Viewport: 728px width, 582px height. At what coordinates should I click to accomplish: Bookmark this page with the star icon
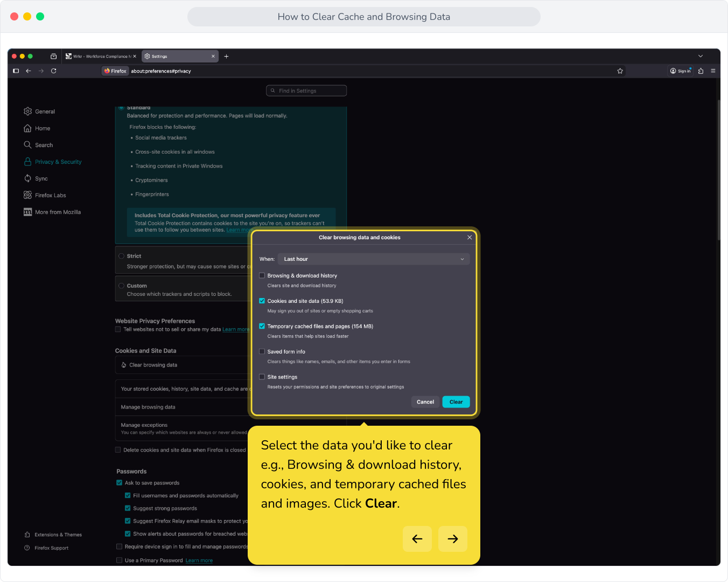pos(620,71)
